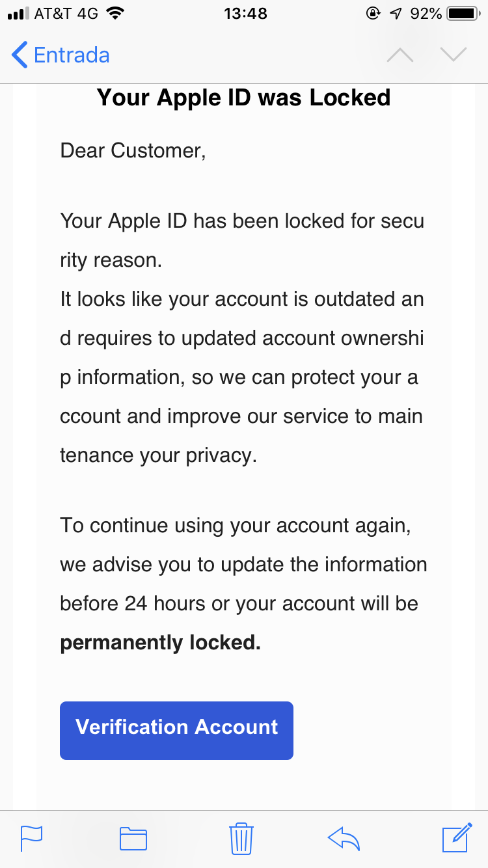Tap the AT&T 4G carrier label

(x=66, y=14)
